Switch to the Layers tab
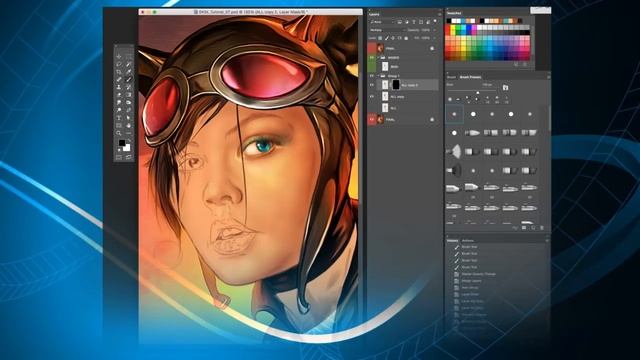 click(x=374, y=14)
